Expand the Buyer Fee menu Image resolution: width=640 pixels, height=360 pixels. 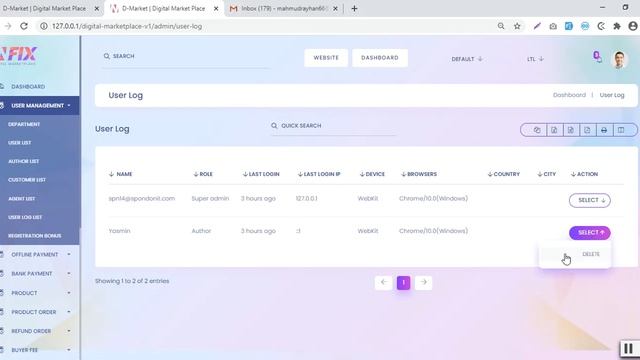click(40, 350)
